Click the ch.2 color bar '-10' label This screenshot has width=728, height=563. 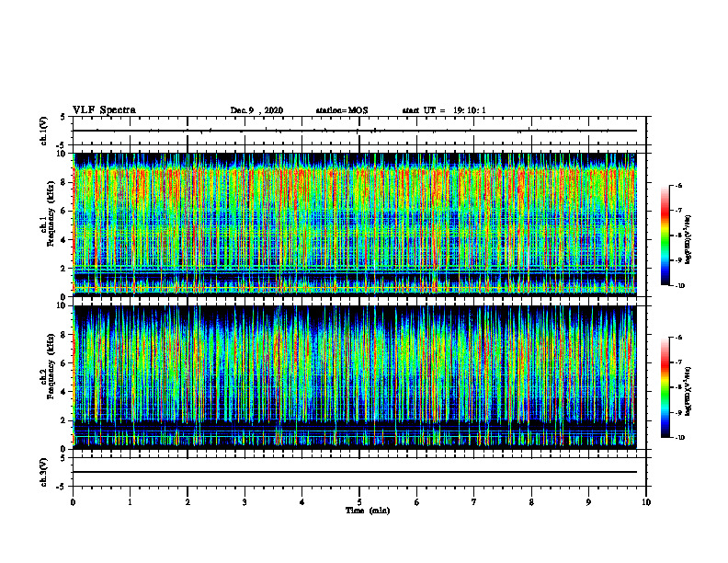(680, 438)
